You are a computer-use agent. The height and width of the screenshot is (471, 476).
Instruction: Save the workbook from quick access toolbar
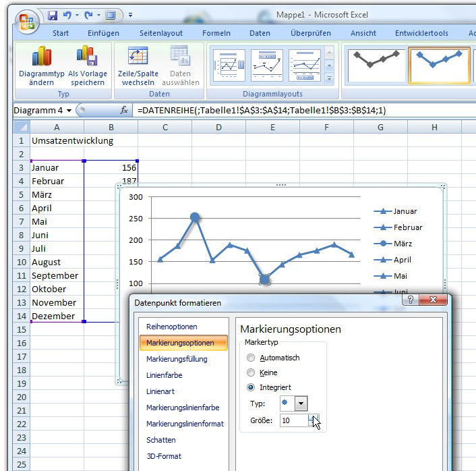pyautogui.click(x=53, y=15)
